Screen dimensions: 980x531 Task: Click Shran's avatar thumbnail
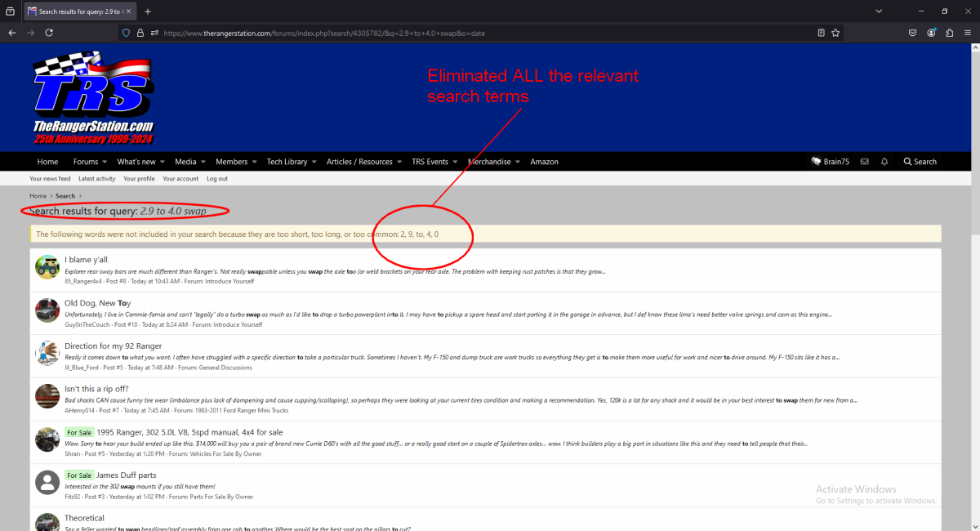point(47,440)
